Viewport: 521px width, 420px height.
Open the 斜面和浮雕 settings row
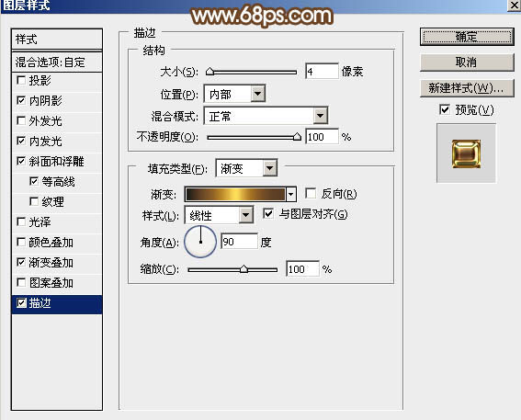57,162
